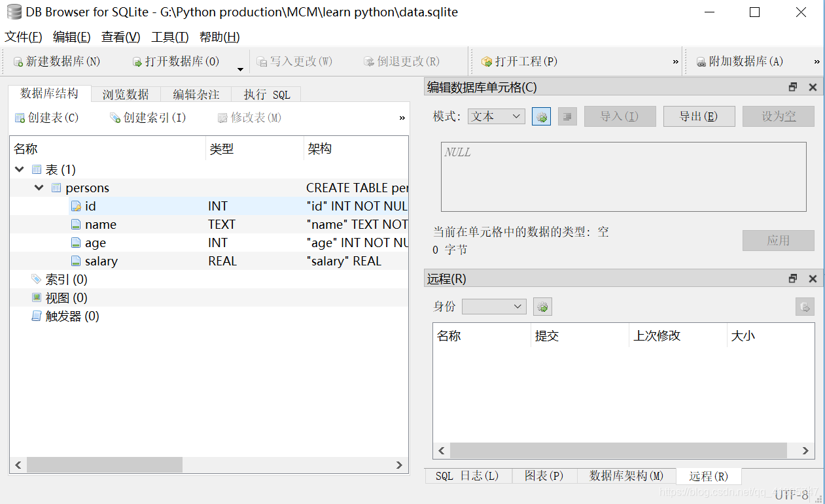Click the 导出(E) button
The image size is (825, 504).
pyautogui.click(x=699, y=116)
